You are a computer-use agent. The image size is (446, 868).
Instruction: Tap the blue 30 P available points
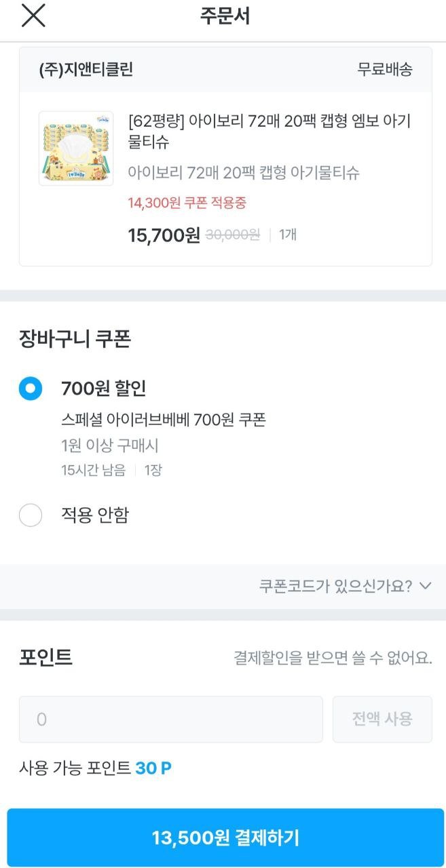pyautogui.click(x=153, y=768)
